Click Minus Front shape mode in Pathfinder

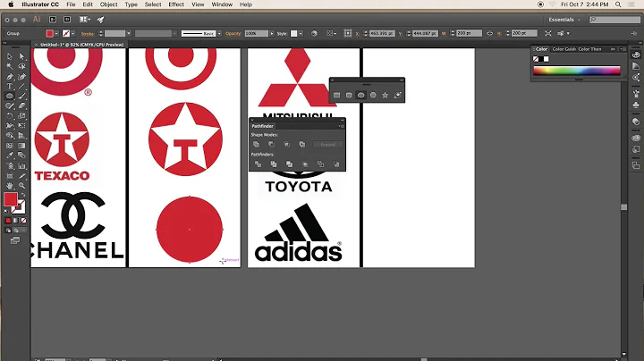coord(272,145)
